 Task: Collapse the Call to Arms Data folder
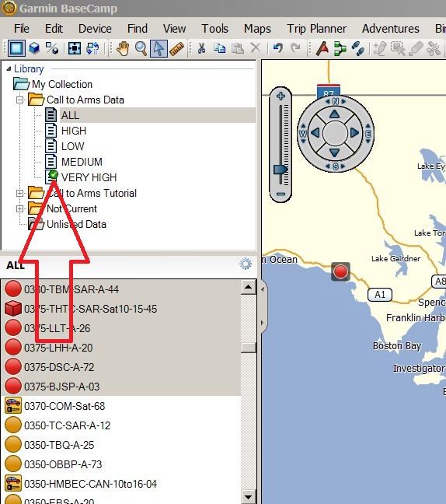coord(20,100)
